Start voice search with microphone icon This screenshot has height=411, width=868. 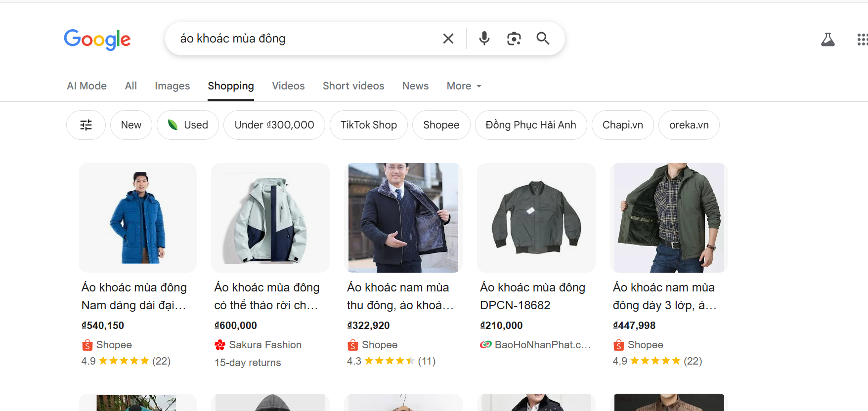coord(484,39)
